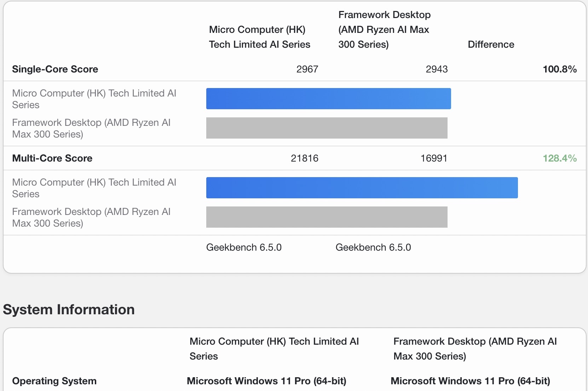Click the Multi-Core Score row heading
This screenshot has height=391, width=588.
[52, 158]
